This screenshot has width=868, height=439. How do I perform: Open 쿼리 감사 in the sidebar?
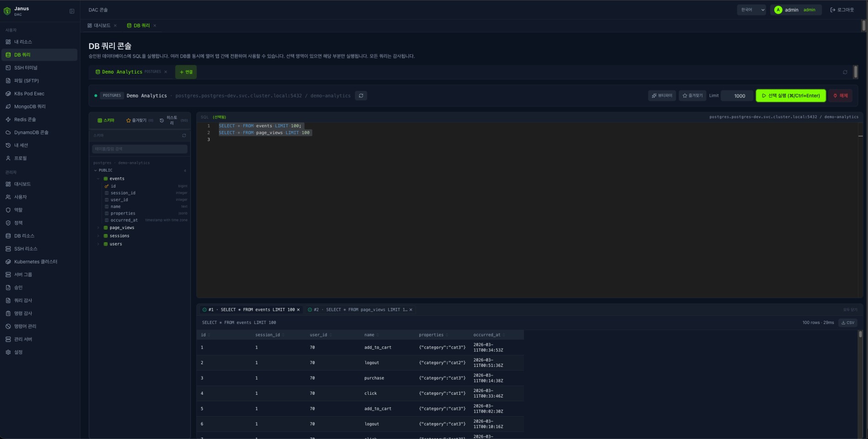39,300
